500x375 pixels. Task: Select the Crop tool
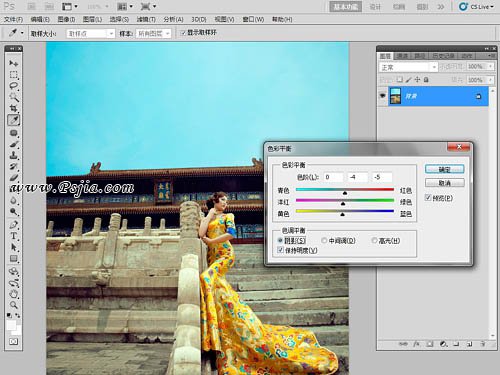click(13, 108)
